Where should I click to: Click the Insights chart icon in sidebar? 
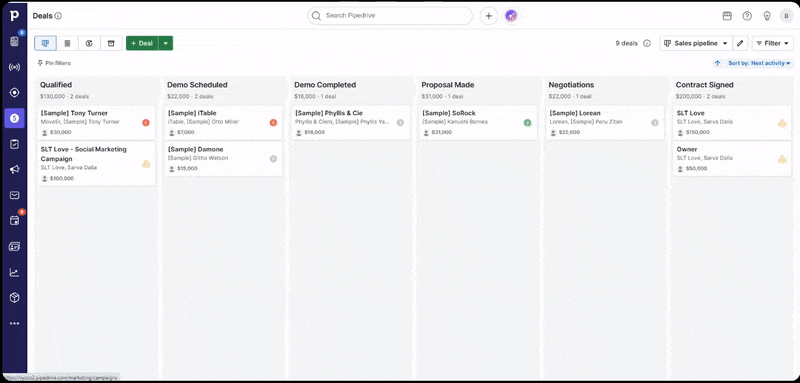click(14, 272)
